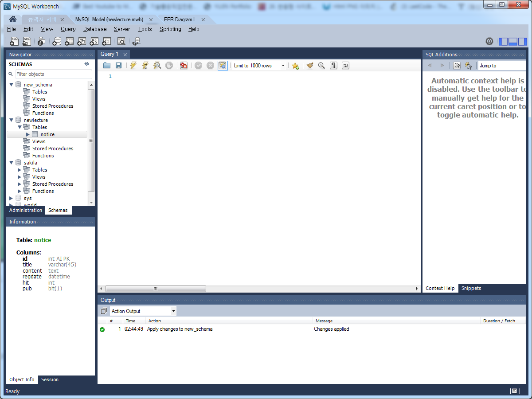Click Navigator schema tree vertical scrollbar

click(91, 141)
